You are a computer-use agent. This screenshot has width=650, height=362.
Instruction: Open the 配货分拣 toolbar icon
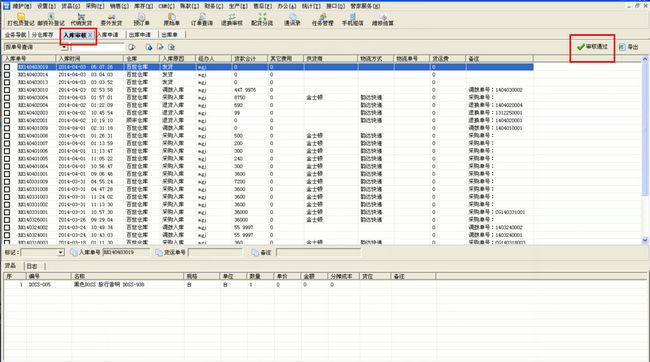coord(262,19)
